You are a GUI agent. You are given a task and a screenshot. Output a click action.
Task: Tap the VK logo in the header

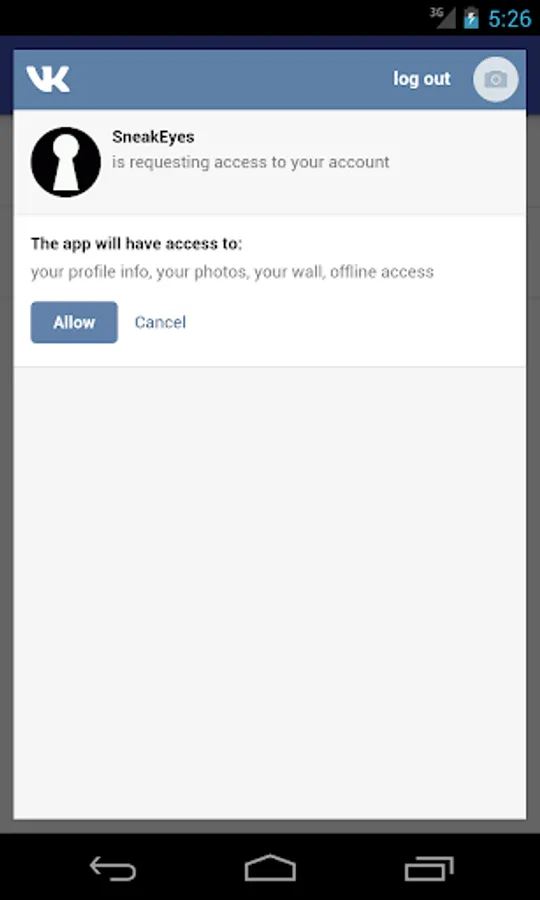point(48,79)
